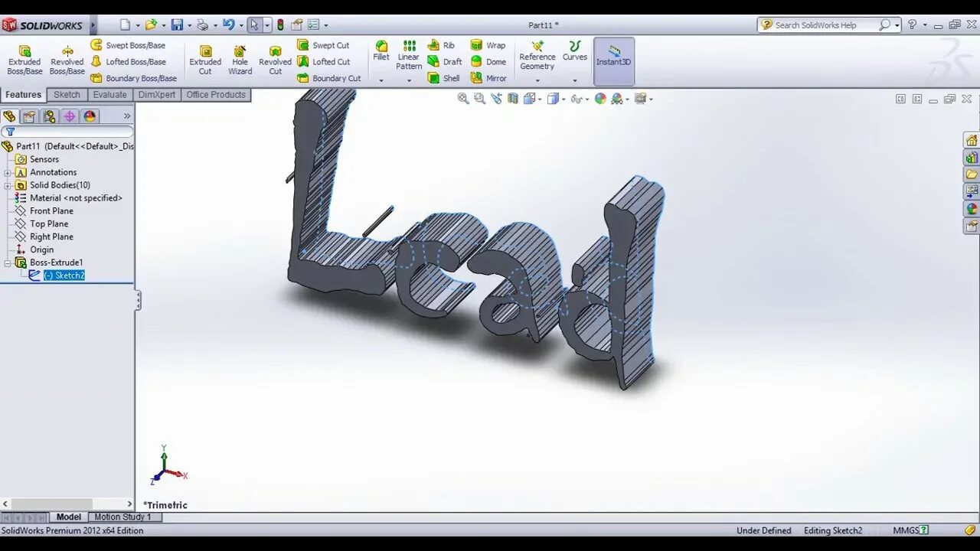Screen dimensions: 980x551
Task: Expand the SolidWorks menu flyout arrow
Action: (93, 25)
